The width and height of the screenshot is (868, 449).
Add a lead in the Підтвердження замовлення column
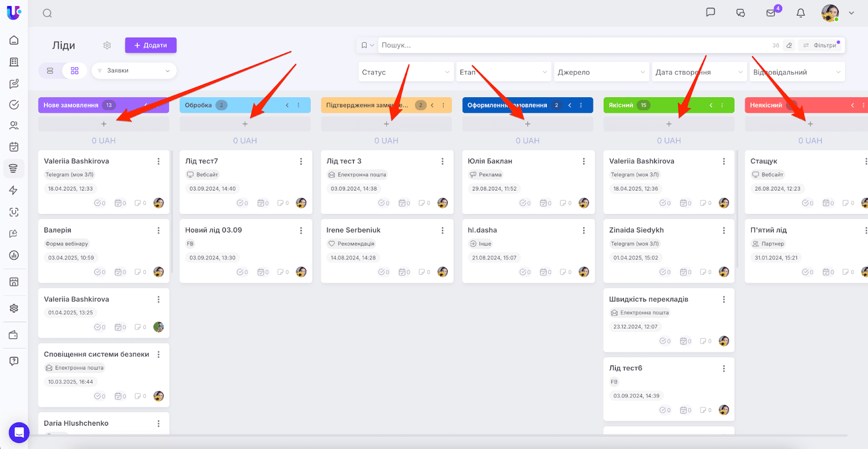386,124
